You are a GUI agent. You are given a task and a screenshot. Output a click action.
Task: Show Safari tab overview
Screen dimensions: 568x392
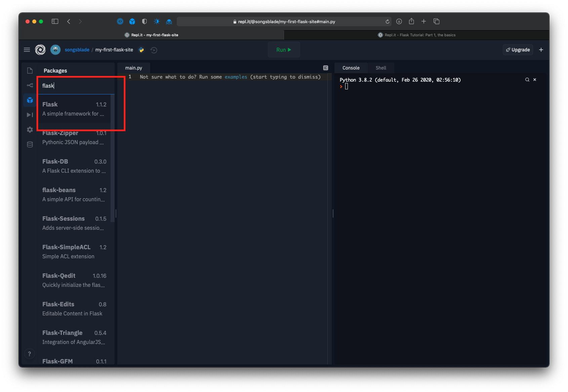coord(437,21)
